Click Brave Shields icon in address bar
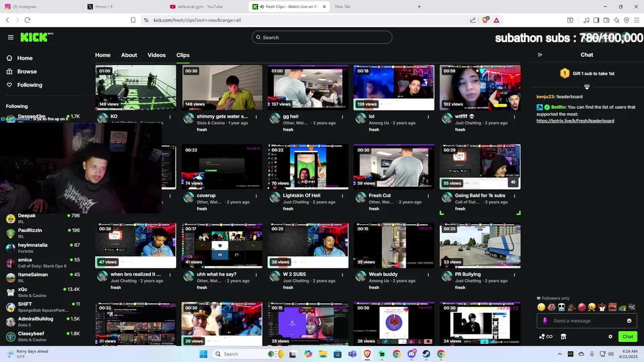 (486, 20)
